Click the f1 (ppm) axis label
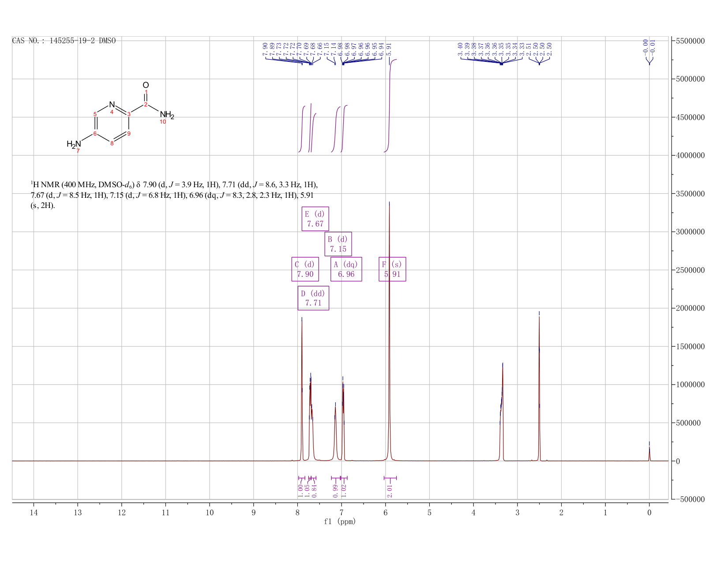Image resolution: width=728 pixels, height=563 pixels. point(340,521)
